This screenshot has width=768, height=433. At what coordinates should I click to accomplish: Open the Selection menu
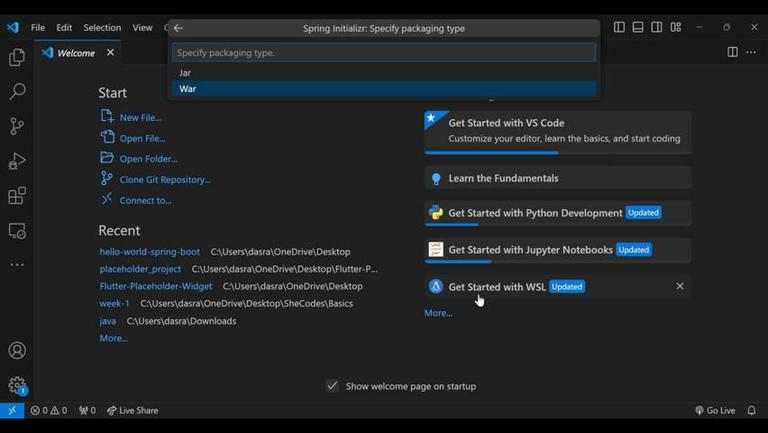102,28
